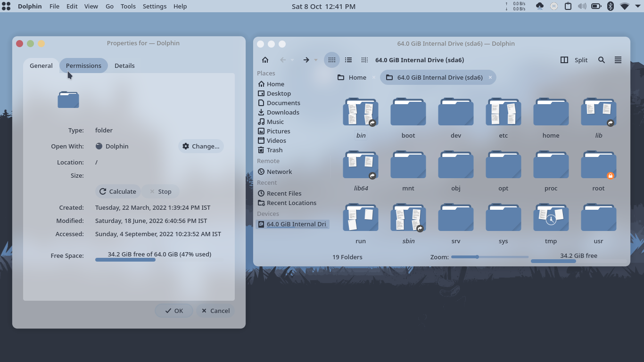Open Recent Files in the sidebar
This screenshot has width=644, height=362.
pyautogui.click(x=283, y=193)
